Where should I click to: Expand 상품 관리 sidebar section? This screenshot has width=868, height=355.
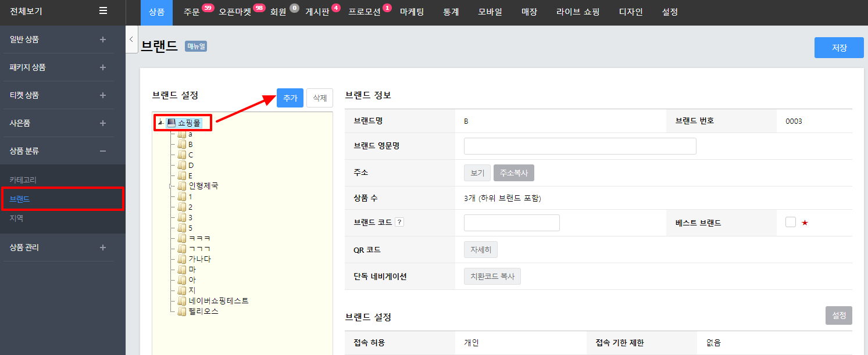pyautogui.click(x=103, y=248)
